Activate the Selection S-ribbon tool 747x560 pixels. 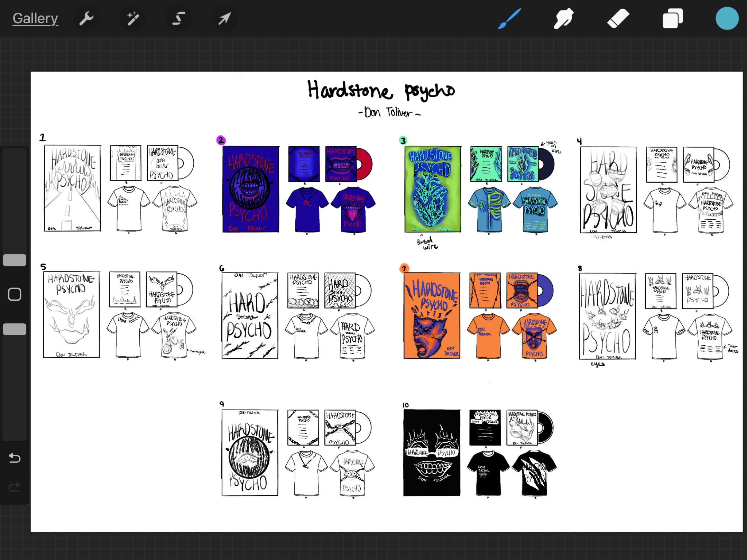[x=178, y=18]
